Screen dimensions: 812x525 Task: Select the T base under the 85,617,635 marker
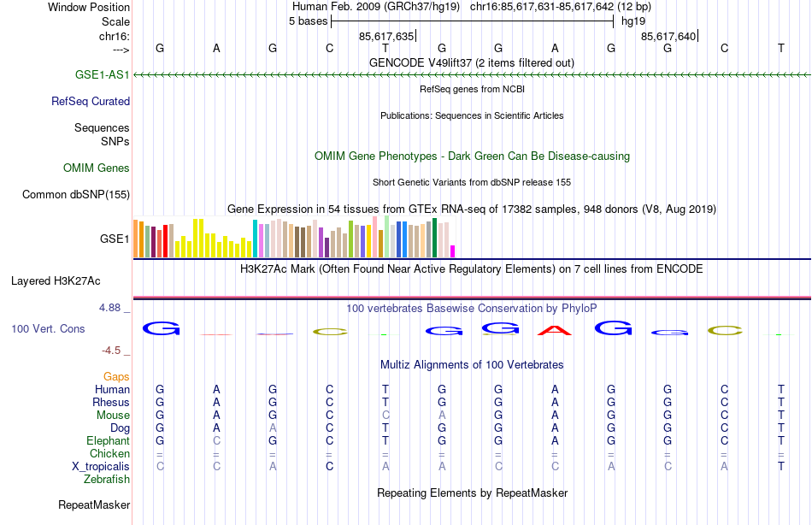(385, 48)
